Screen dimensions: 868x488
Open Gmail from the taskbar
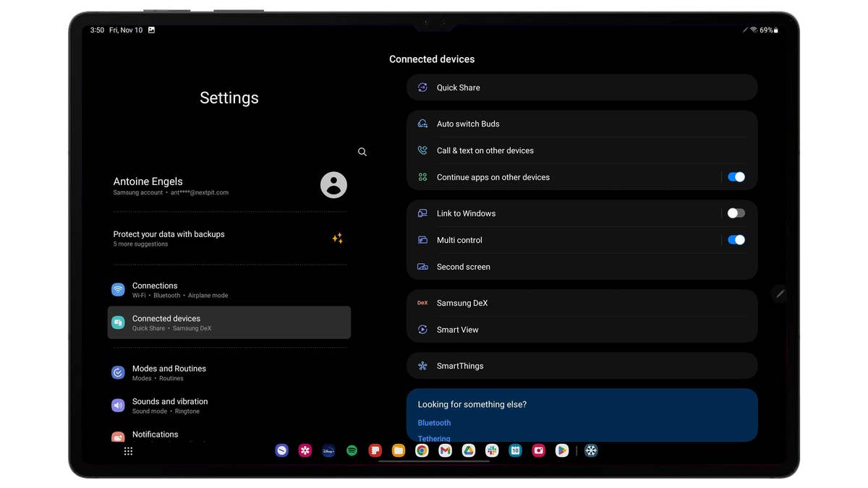(445, 450)
